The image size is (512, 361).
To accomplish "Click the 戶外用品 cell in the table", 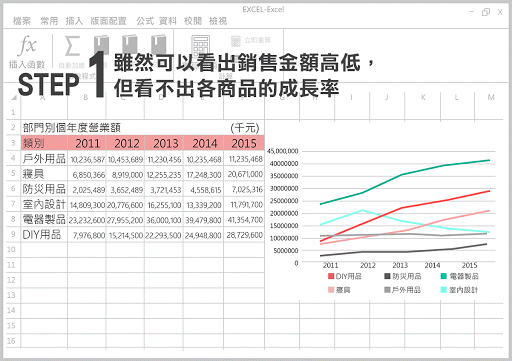I will coord(44,159).
